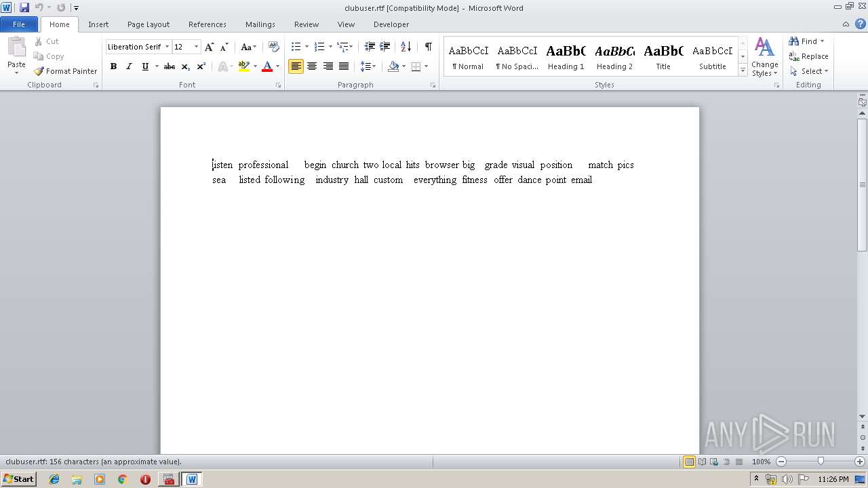The image size is (868, 488).
Task: Toggle Bold formatting
Action: click(113, 66)
